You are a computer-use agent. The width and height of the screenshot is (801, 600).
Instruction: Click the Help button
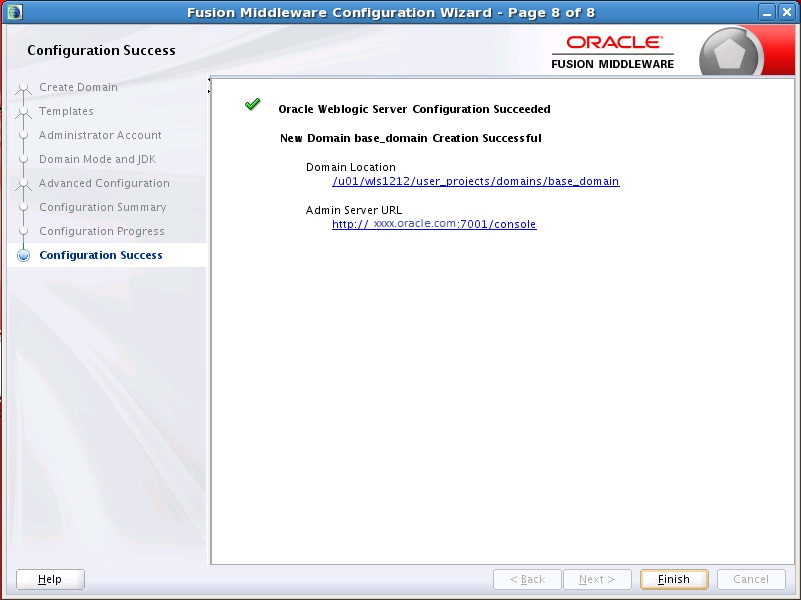50,579
